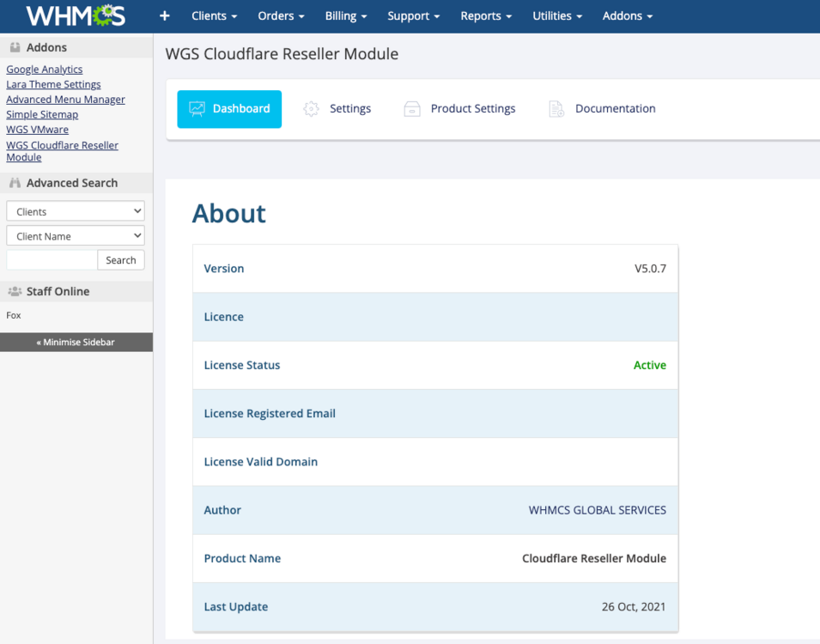This screenshot has width=820, height=644.
Task: Open the Google Analytics addon link
Action: (45, 70)
